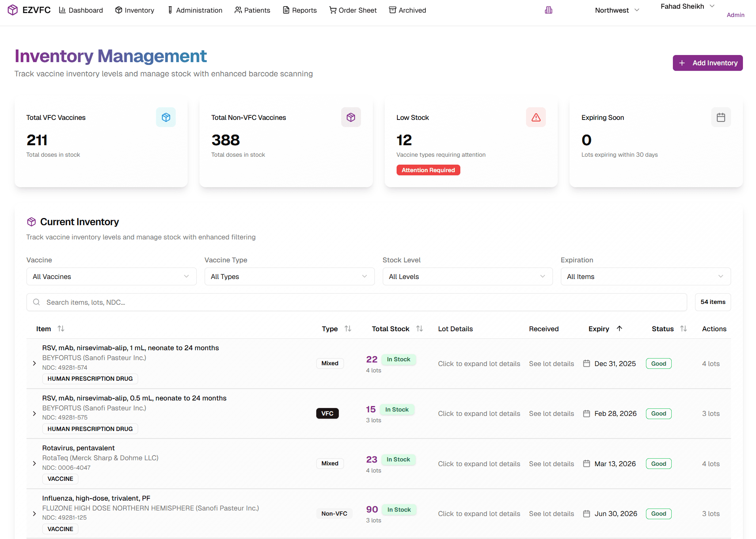
Task: Expand the BEYFORTUS 1 mL row chevron
Action: 34,363
